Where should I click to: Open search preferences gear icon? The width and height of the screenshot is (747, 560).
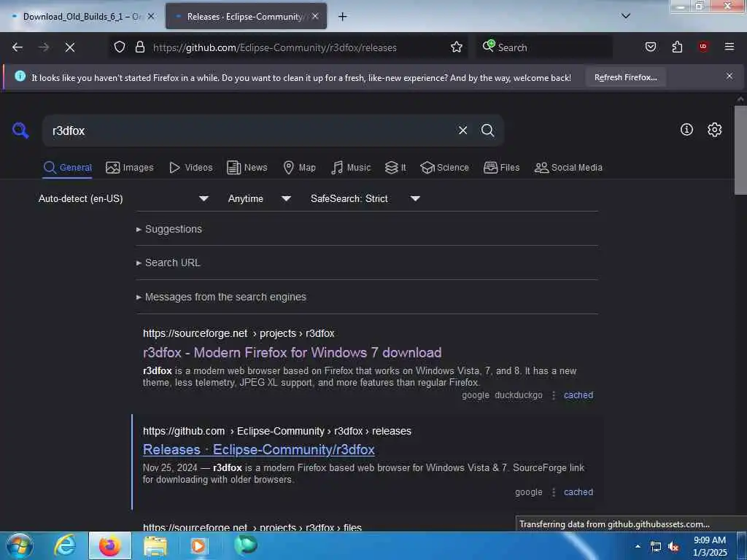click(714, 130)
